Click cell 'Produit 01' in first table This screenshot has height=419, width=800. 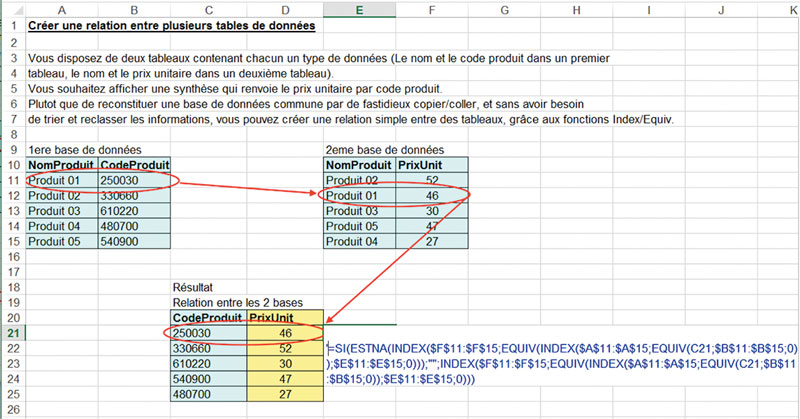(x=62, y=180)
